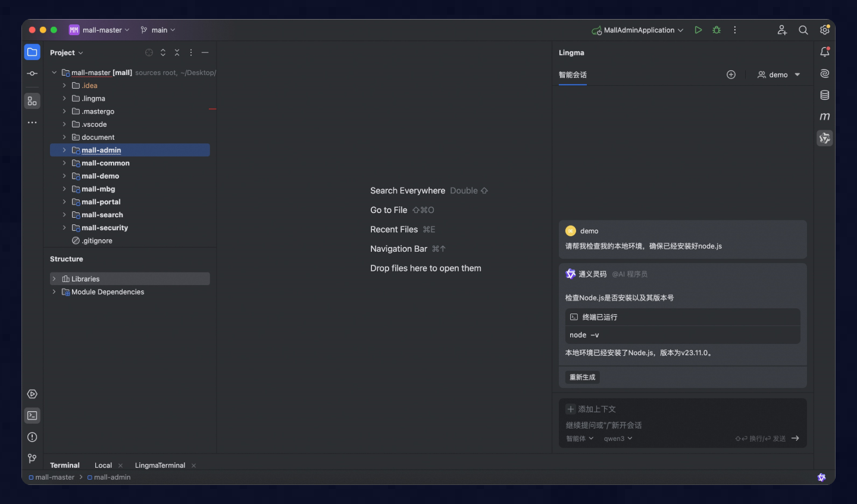The width and height of the screenshot is (857, 504).
Task: Open the Terminal tool window icon
Action: tap(32, 415)
